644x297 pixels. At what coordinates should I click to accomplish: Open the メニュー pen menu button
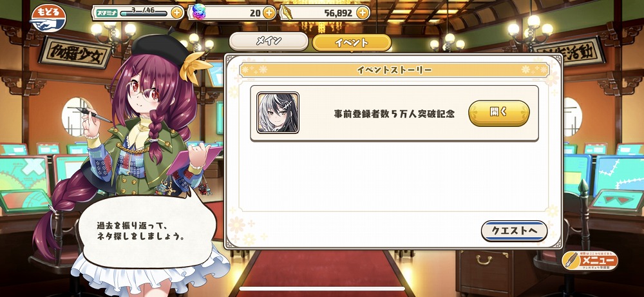click(589, 260)
